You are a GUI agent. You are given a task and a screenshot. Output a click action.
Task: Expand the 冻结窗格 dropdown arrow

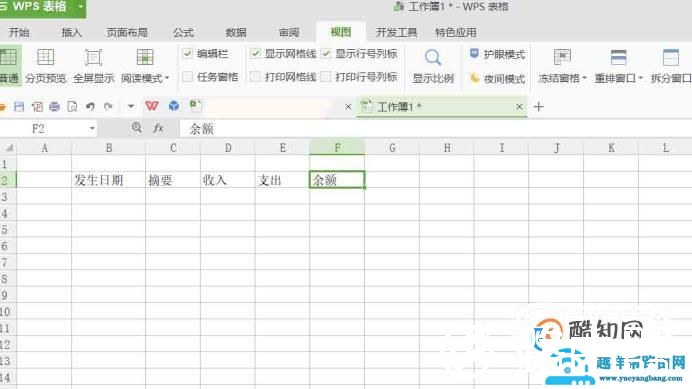[584, 78]
